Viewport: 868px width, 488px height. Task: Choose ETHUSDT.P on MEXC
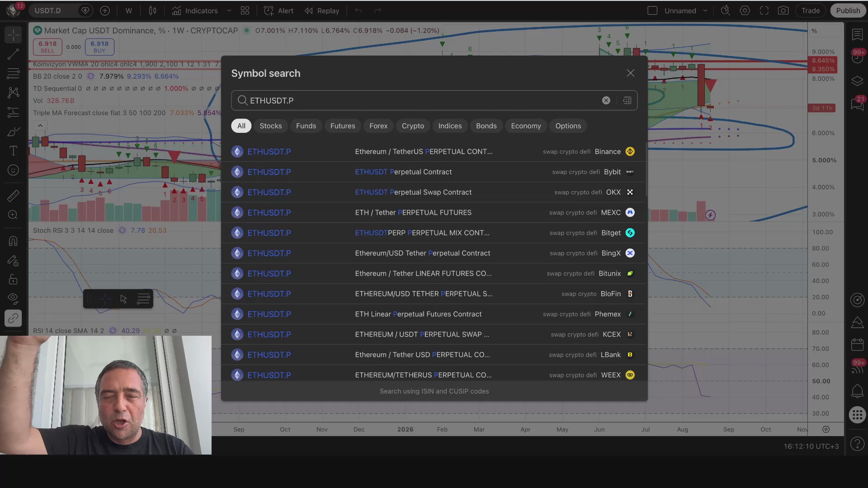(x=433, y=213)
